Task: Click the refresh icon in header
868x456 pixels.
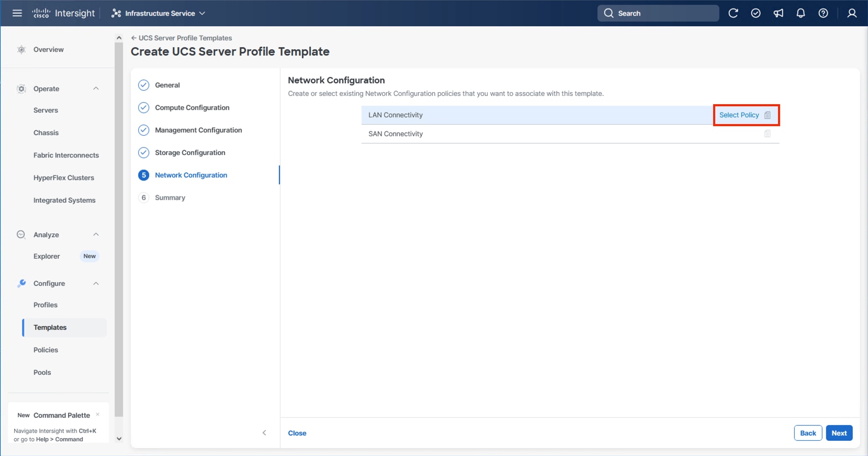Action: pyautogui.click(x=733, y=13)
